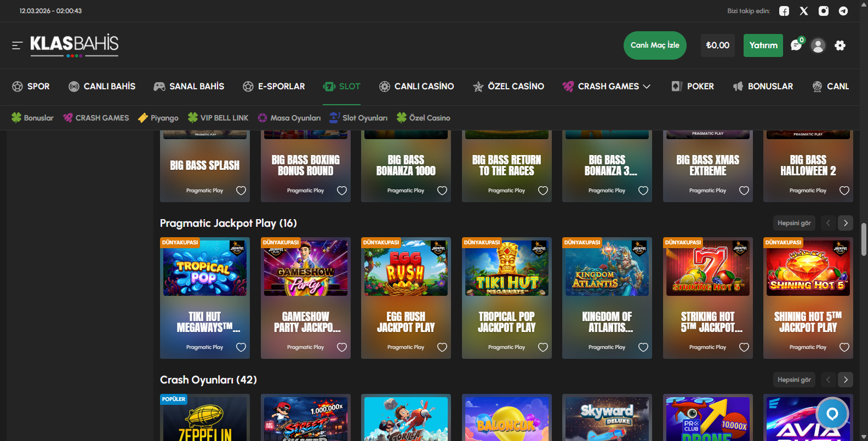Show next Pragmatic Jackpot Play games arrow
This screenshot has width=868, height=441.
click(846, 223)
